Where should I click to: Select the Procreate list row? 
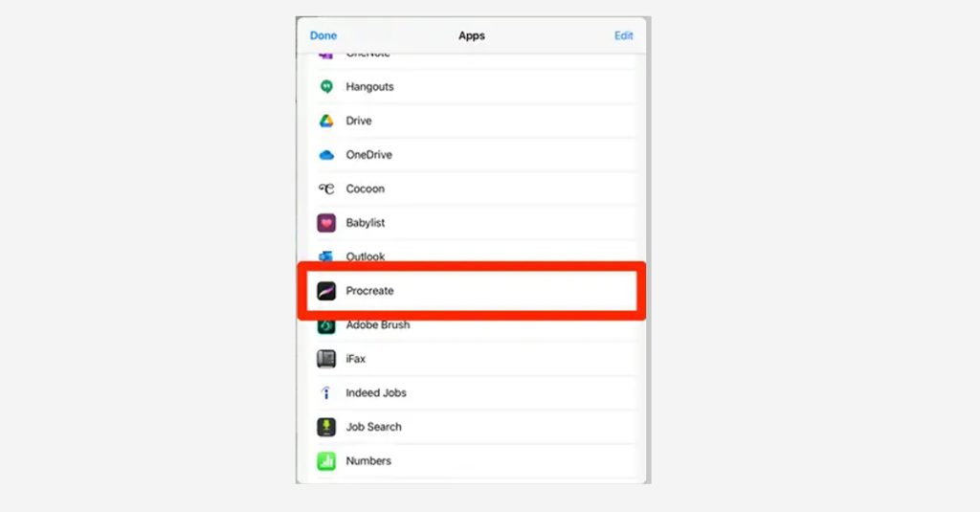(472, 291)
